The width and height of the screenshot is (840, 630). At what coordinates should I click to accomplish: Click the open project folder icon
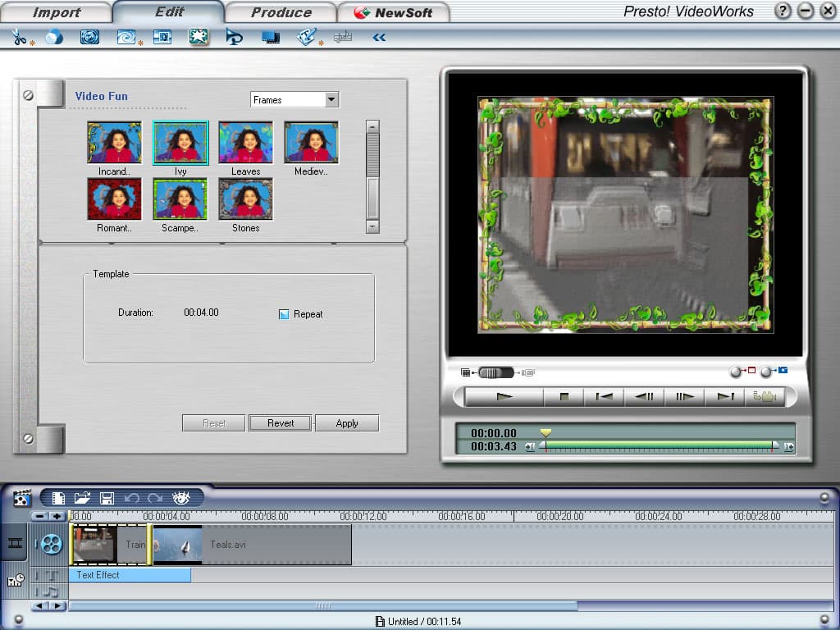coord(82,498)
